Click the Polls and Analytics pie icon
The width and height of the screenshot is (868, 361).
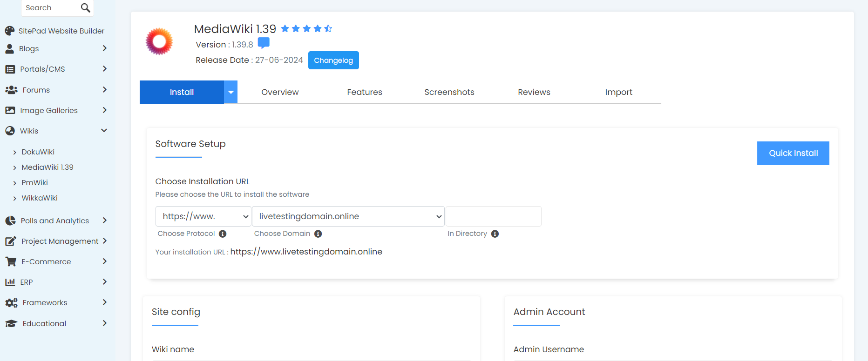tap(10, 221)
